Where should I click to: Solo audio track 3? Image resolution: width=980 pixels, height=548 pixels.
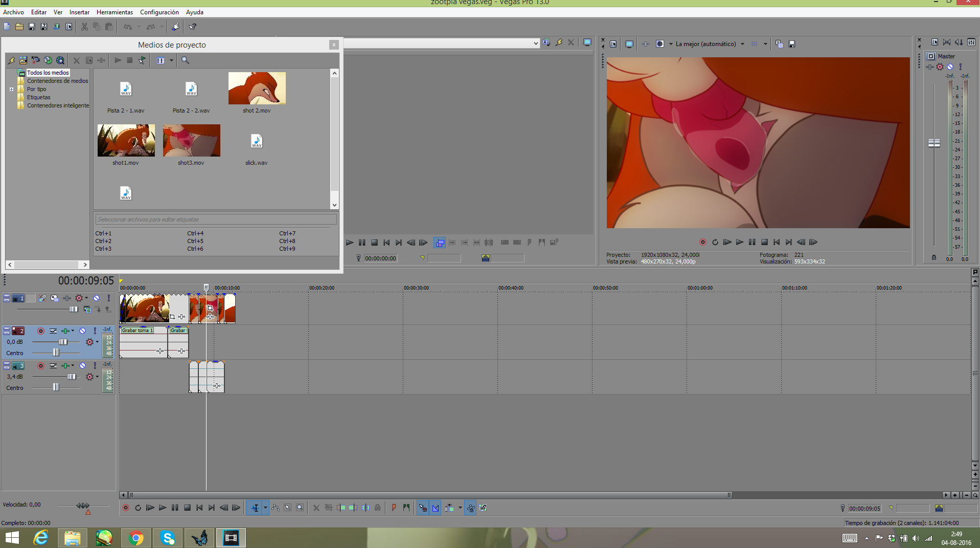[x=95, y=366]
